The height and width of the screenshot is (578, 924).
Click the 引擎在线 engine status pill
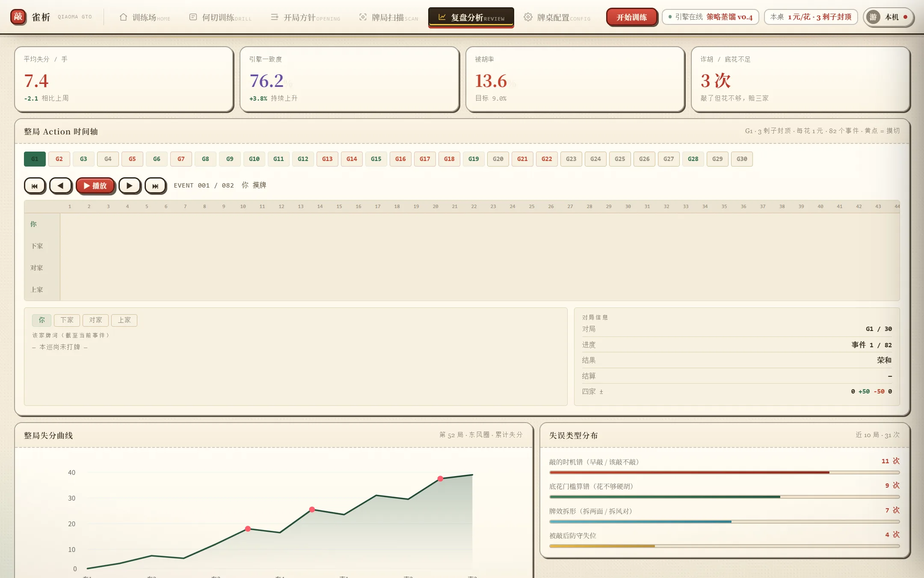pos(710,17)
